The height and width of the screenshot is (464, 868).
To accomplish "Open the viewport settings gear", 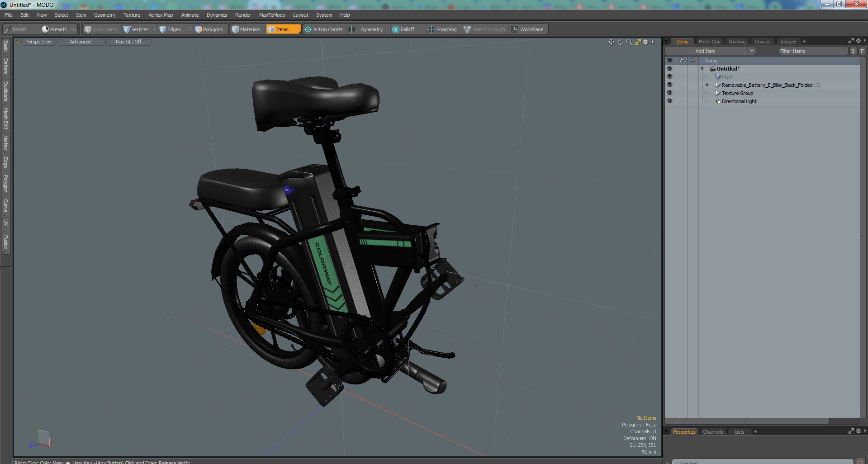I will click(x=645, y=42).
